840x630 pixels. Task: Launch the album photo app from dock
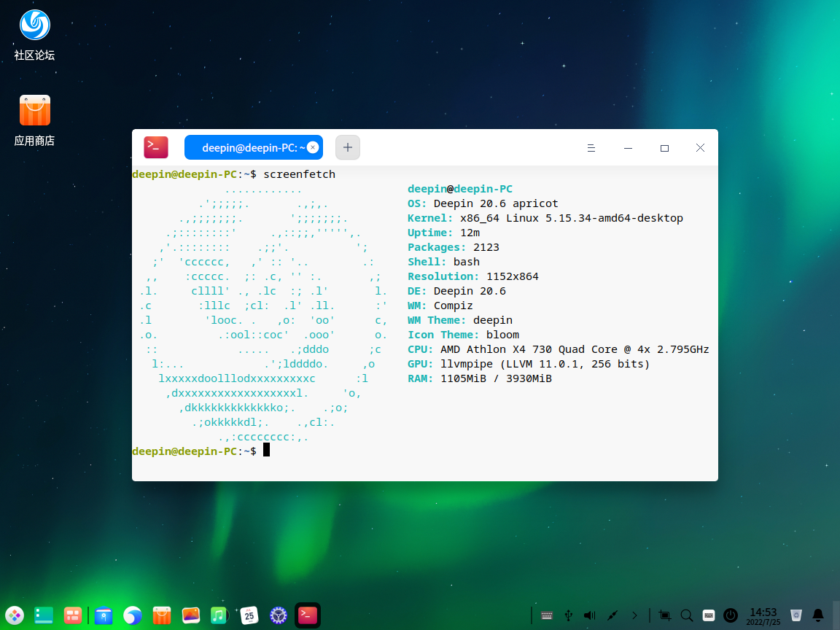click(x=190, y=615)
